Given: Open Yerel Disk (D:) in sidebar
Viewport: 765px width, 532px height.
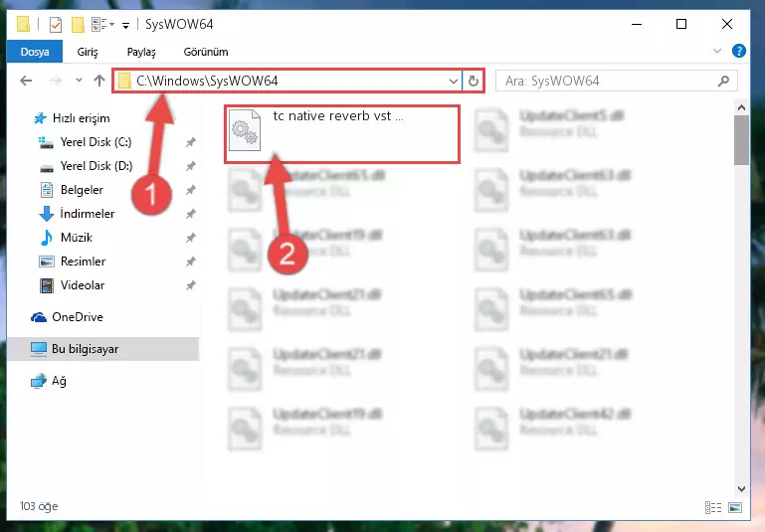Looking at the screenshot, I should 96,166.
